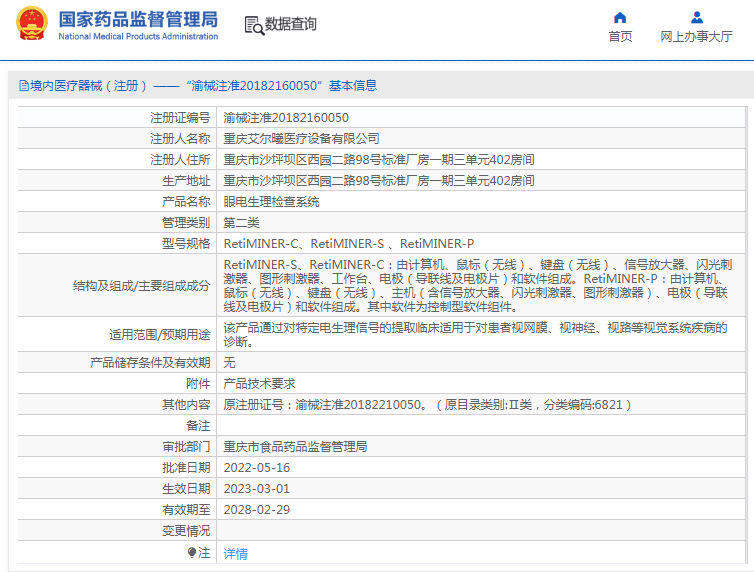Viewport: 754px width, 572px height.
Task: Click the 网上办事大厅 person icon
Action: [696, 17]
